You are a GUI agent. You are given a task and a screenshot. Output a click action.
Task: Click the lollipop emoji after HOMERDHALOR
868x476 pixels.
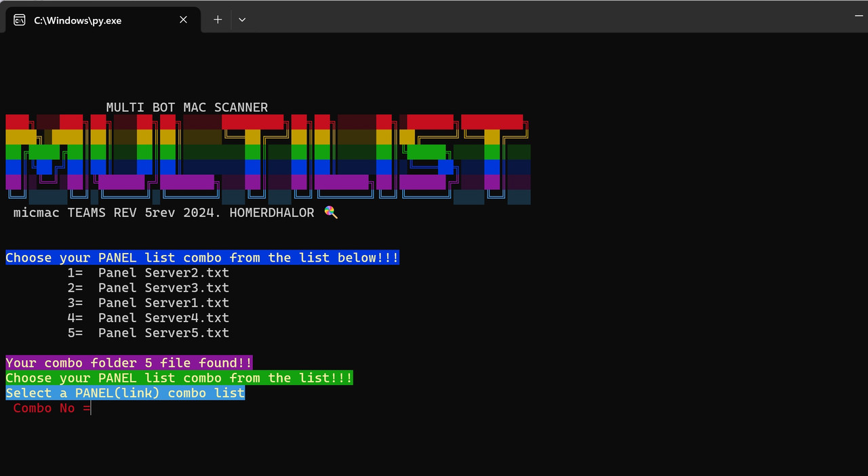click(x=331, y=212)
